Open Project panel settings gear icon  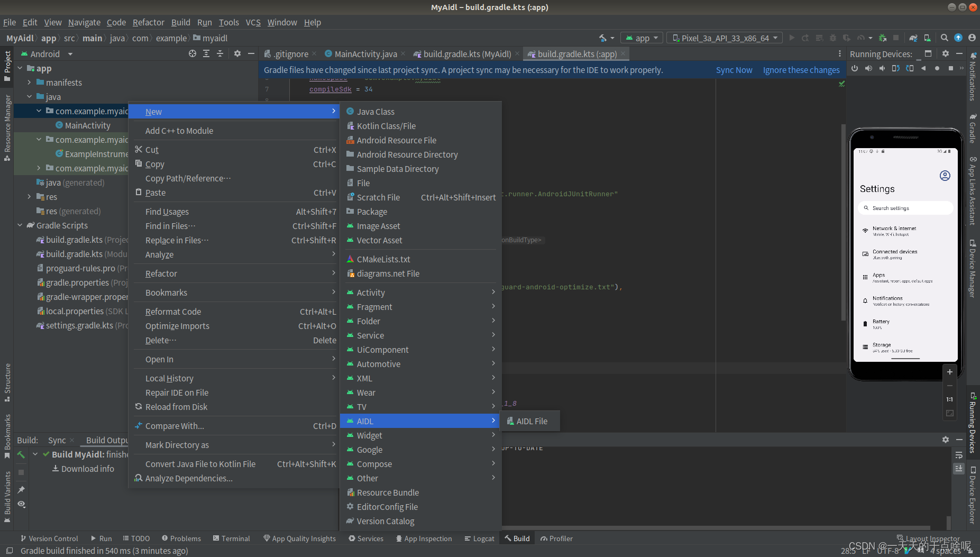tap(237, 53)
